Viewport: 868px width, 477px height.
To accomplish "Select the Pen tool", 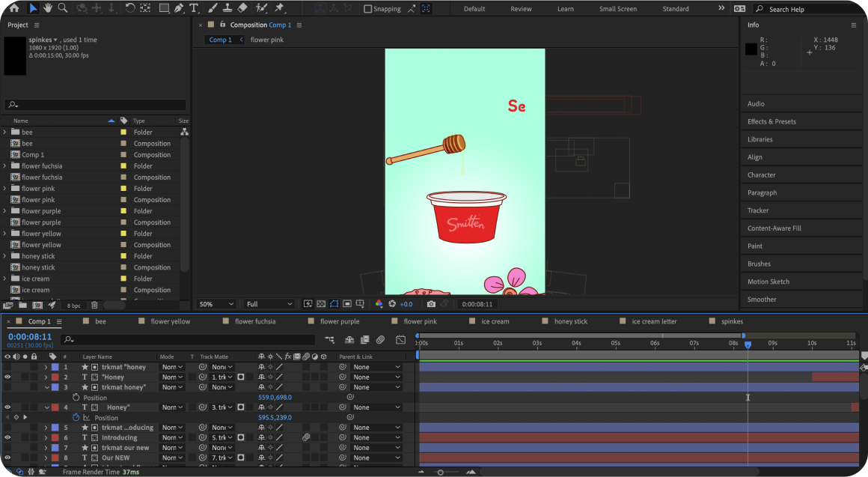I will click(179, 8).
